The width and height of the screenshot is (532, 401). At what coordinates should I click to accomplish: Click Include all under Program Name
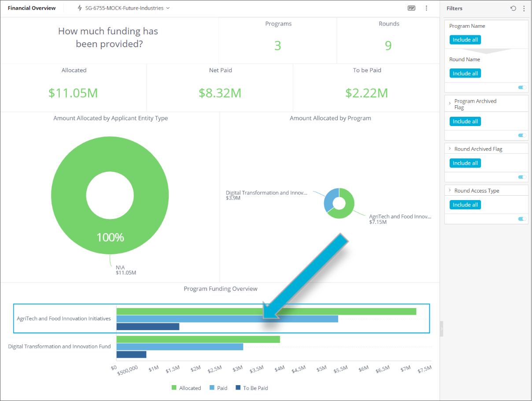465,40
